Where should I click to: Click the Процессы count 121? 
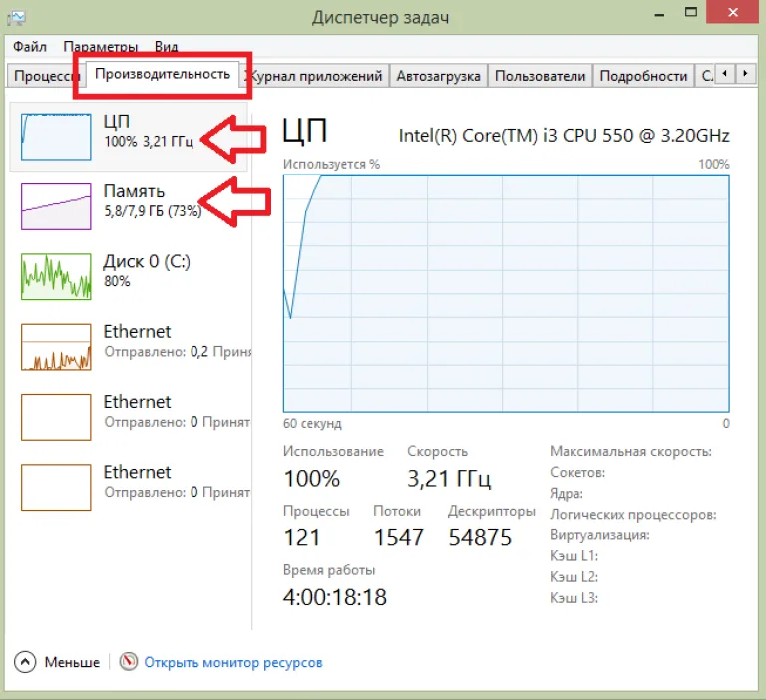302,537
